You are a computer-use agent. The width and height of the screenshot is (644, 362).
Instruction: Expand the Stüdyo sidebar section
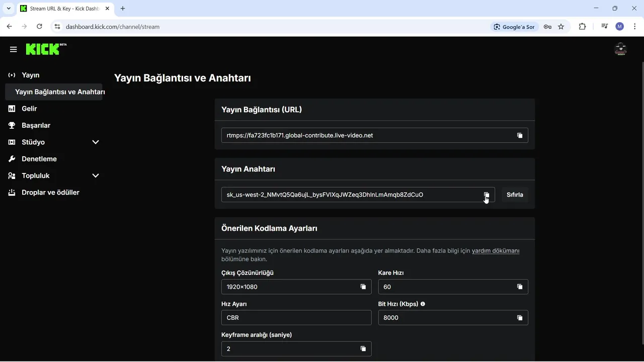point(96,142)
